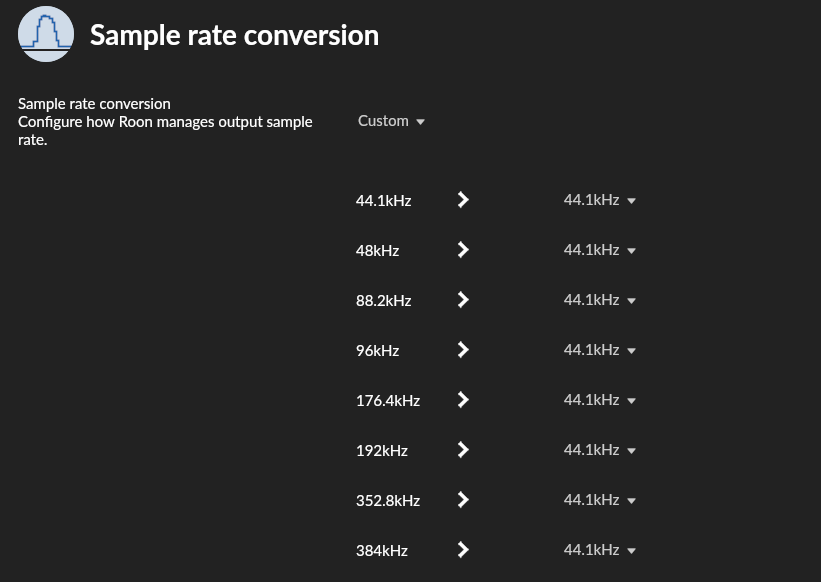This screenshot has width=821, height=582.
Task: Open output rate dropdown for 48kHz source
Action: click(599, 250)
